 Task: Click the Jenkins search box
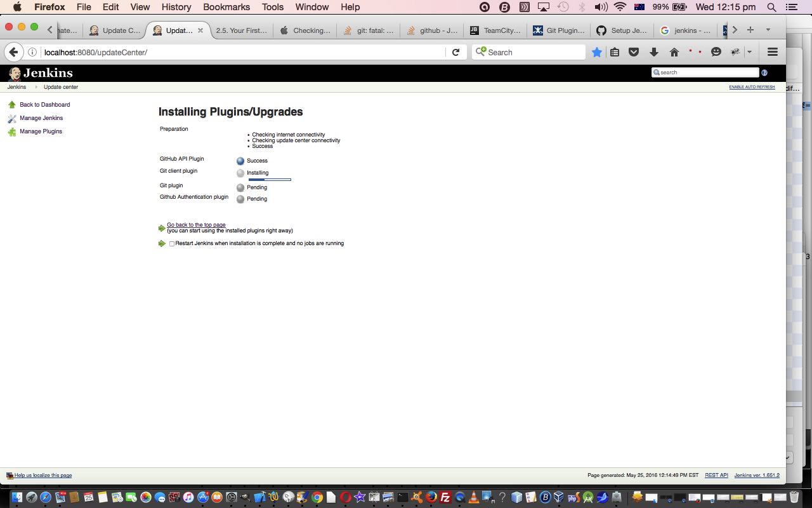click(705, 72)
